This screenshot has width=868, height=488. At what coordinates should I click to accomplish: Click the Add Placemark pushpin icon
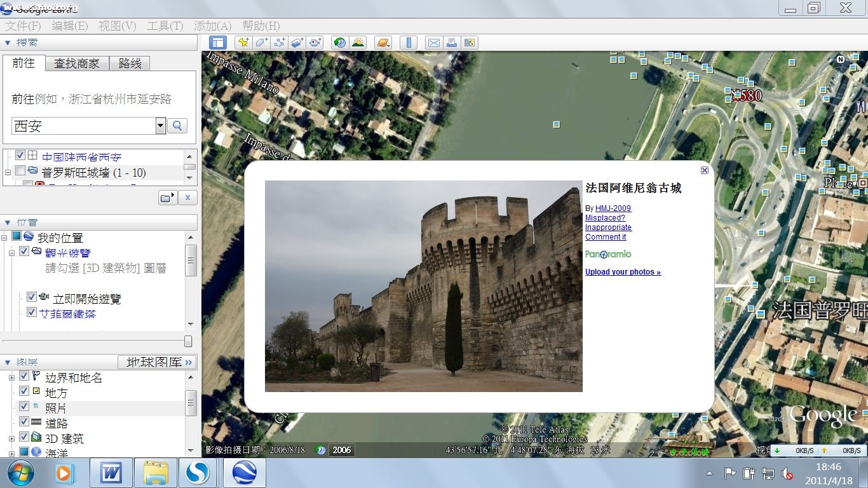click(243, 43)
